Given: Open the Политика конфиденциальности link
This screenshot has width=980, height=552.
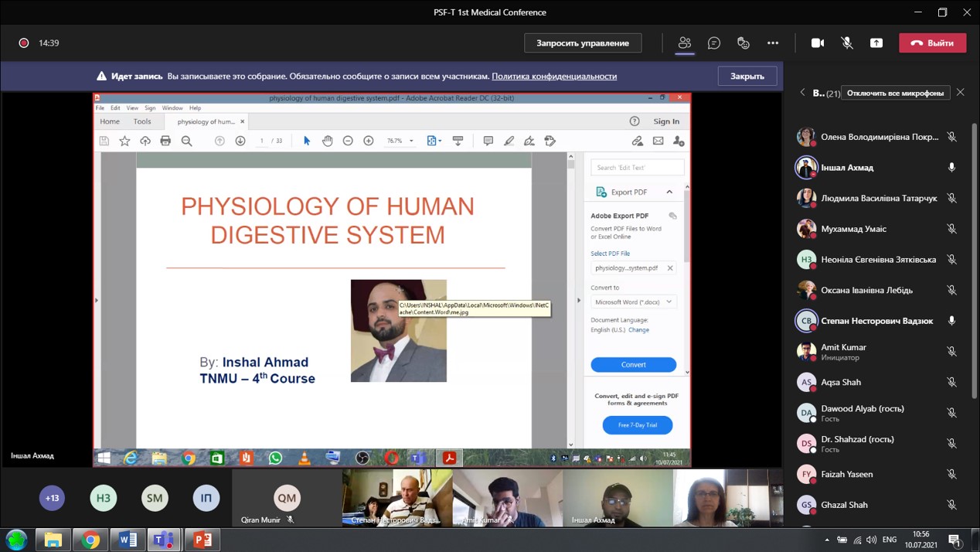Looking at the screenshot, I should point(554,77).
